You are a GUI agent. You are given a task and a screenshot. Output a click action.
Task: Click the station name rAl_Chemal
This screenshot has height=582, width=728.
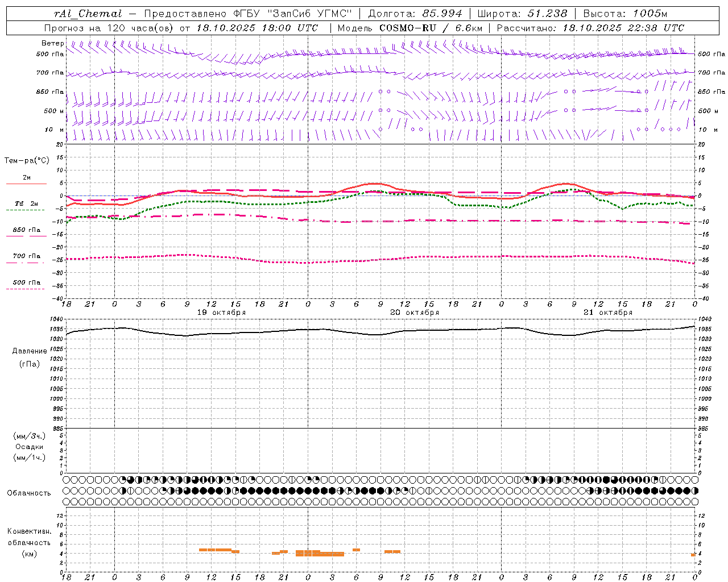coord(88,14)
